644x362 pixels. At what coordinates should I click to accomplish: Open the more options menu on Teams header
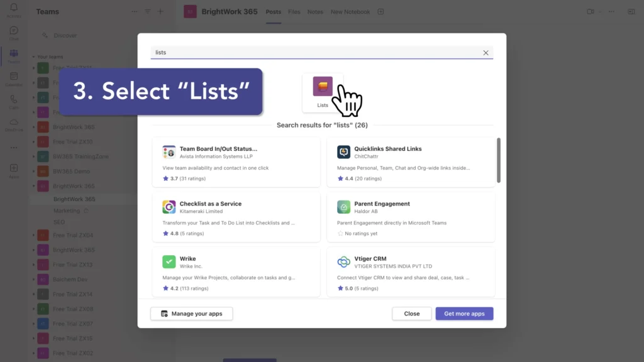pyautogui.click(x=134, y=11)
